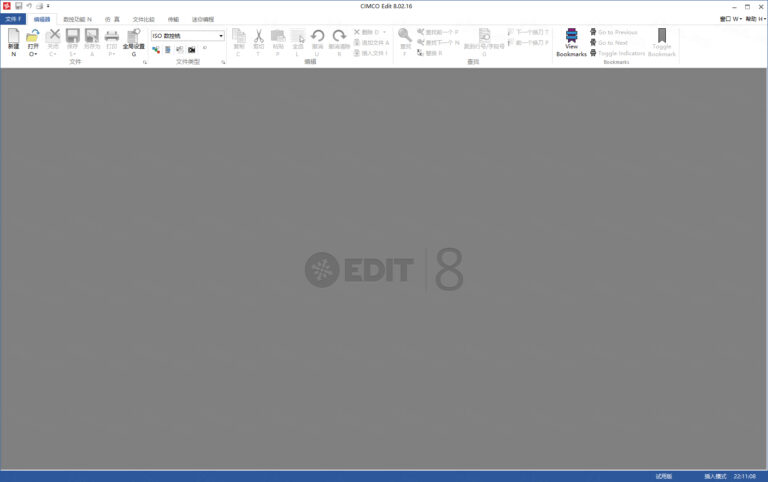This screenshot has width=768, height=482.
Task: Switch to the 编辑器 editor tab
Action: pyautogui.click(x=42, y=19)
